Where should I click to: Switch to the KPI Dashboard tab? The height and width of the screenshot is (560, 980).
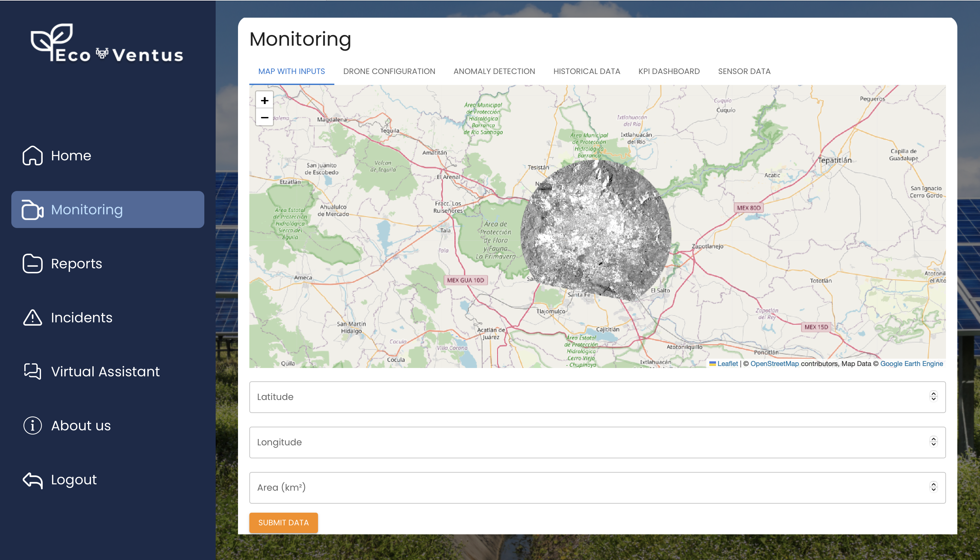pyautogui.click(x=669, y=71)
